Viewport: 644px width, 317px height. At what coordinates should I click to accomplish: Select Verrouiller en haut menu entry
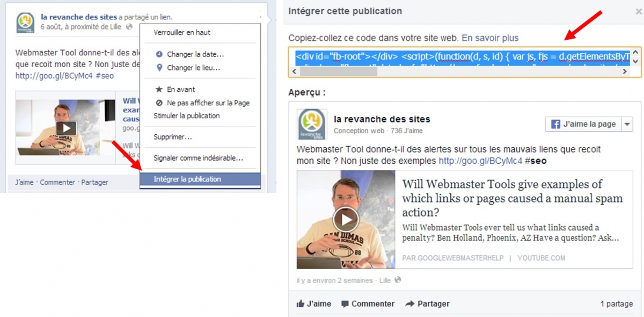200,32
